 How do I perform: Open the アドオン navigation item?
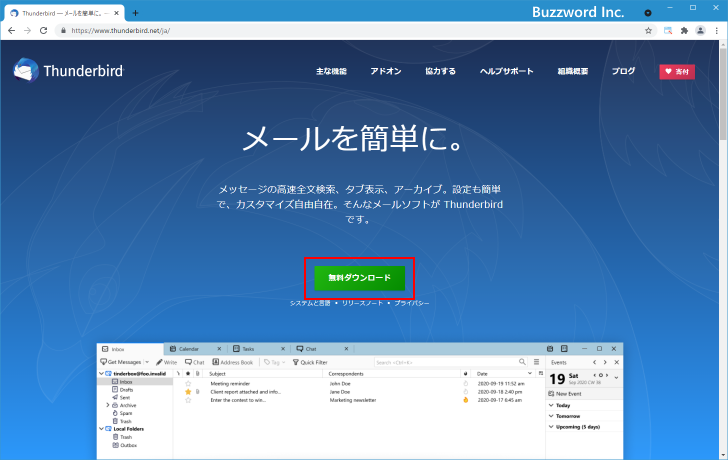point(386,71)
